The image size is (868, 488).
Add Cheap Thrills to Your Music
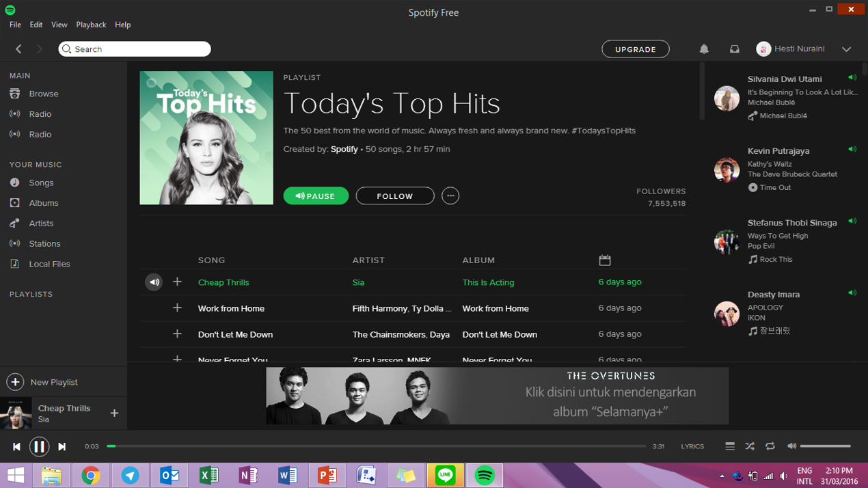pyautogui.click(x=177, y=282)
